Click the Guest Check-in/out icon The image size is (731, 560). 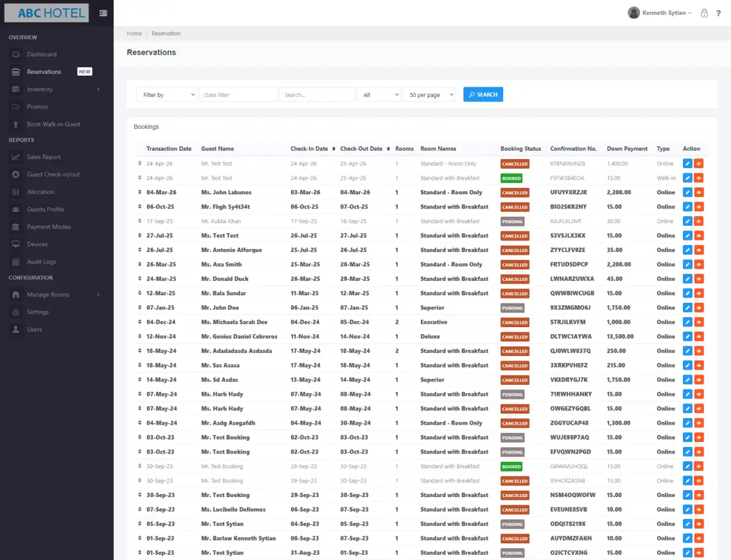pos(16,174)
